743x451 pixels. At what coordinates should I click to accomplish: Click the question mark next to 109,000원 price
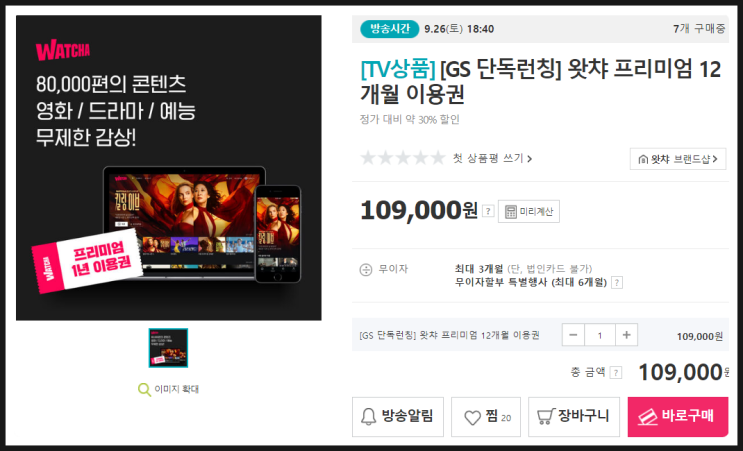488,211
